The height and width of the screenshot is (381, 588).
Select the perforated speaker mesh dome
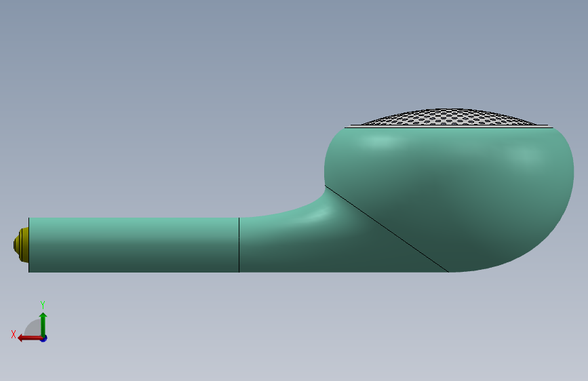[449, 117]
